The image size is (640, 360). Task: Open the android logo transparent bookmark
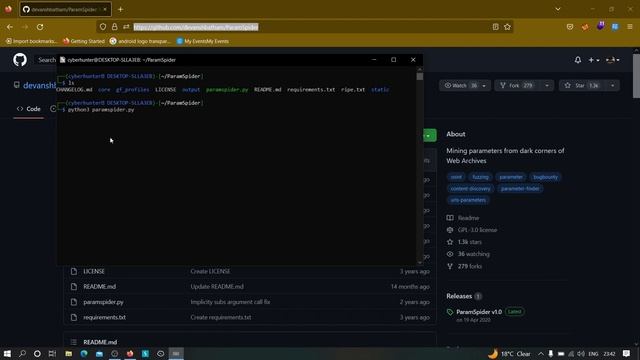(140, 41)
